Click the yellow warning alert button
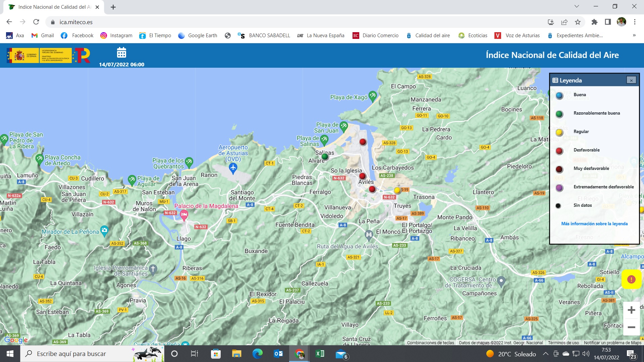 click(631, 279)
